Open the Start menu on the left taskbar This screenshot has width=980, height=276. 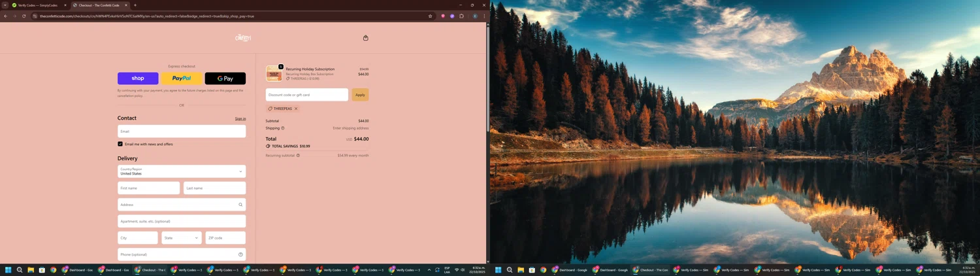[x=8, y=269]
